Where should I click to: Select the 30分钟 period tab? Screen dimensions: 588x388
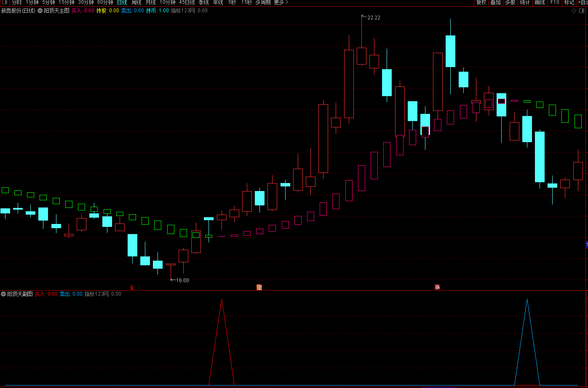(x=86, y=3)
